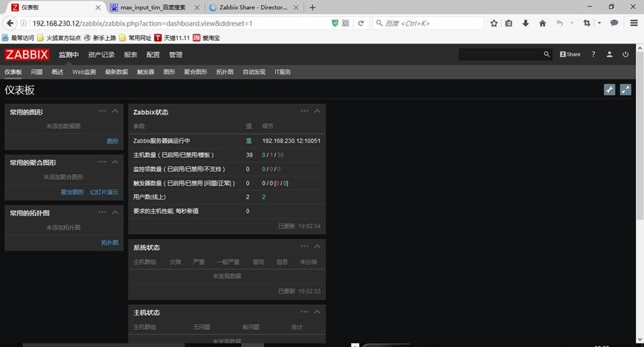
Task: Go to the 拓扑图 submenu item
Action: pyautogui.click(x=225, y=72)
